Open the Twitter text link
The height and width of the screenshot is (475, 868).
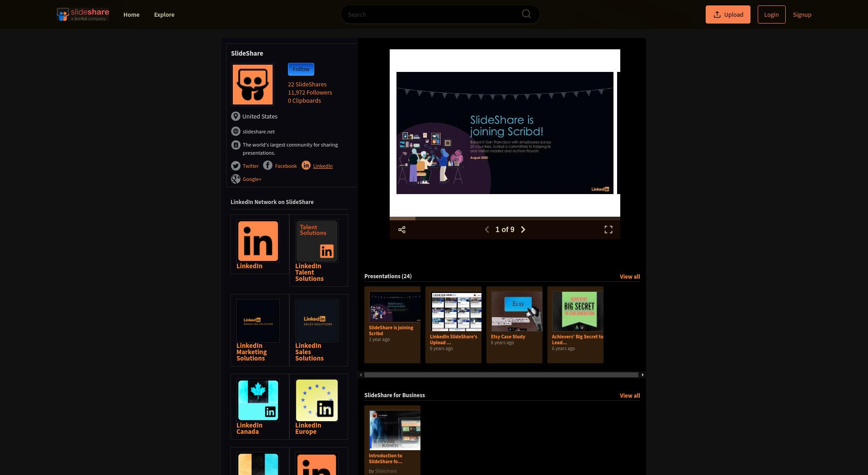250,166
